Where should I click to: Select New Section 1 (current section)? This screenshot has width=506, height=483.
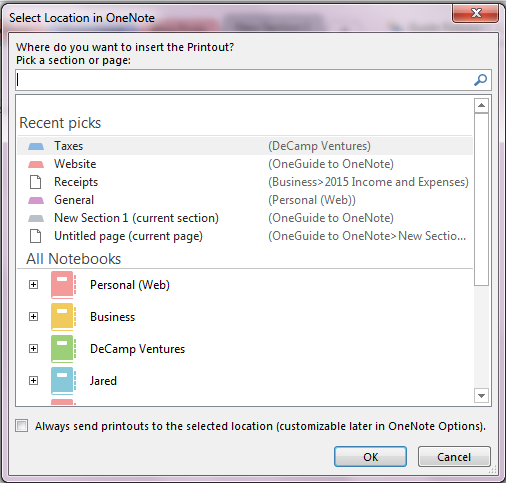[245, 218]
